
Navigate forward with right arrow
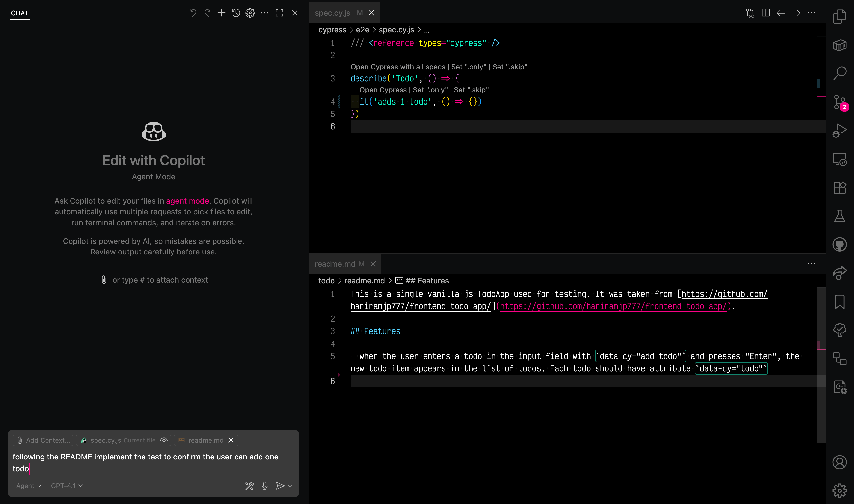[796, 13]
